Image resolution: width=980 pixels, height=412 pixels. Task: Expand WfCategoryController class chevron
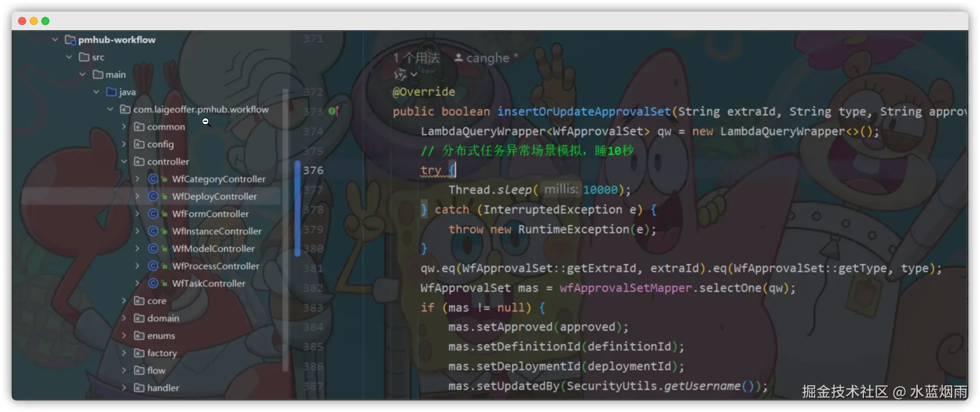(138, 179)
